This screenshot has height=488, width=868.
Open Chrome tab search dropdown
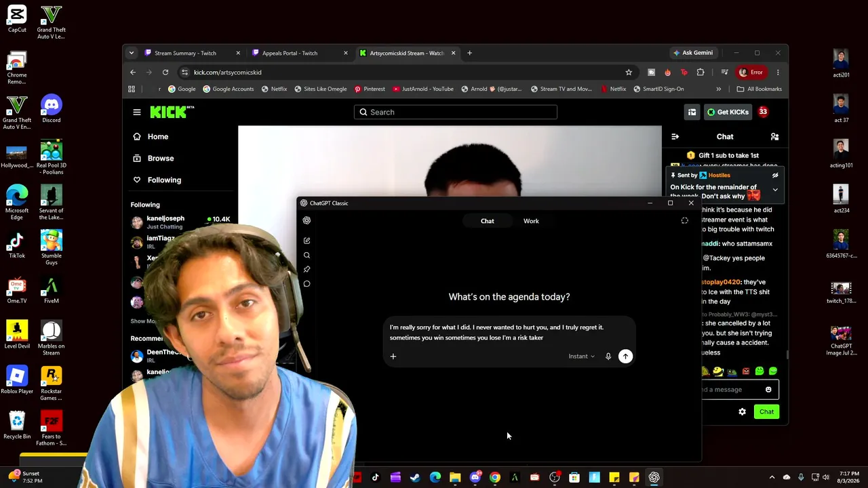[132, 53]
